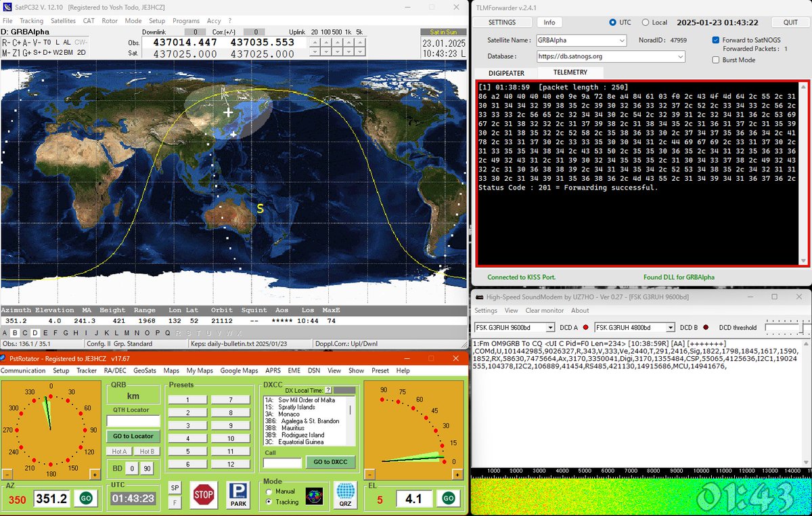
Task: Click the plus icon on elevation gauge
Action: 458,474
